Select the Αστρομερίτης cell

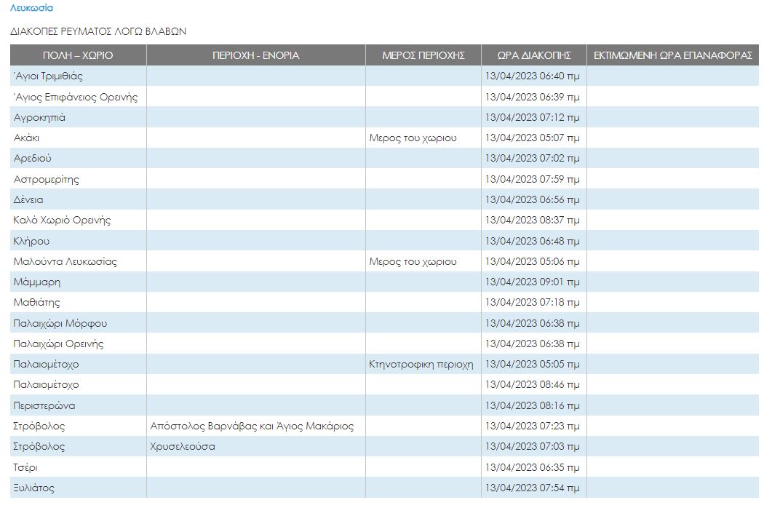(x=78, y=179)
